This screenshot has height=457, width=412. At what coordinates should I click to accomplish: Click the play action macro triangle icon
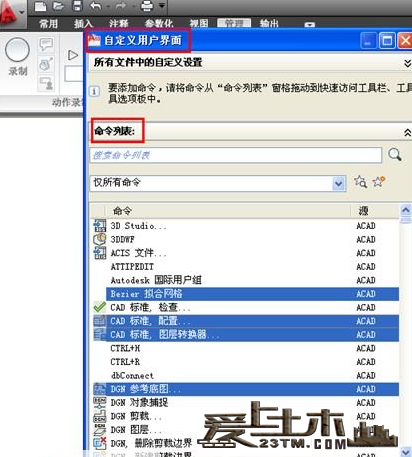[73, 55]
